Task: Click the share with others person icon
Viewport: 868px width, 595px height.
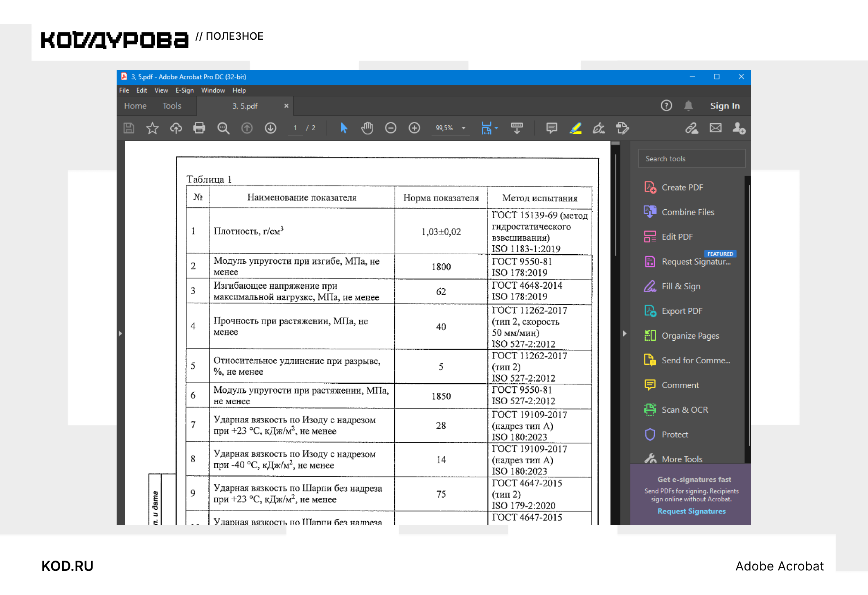Action: coord(739,128)
